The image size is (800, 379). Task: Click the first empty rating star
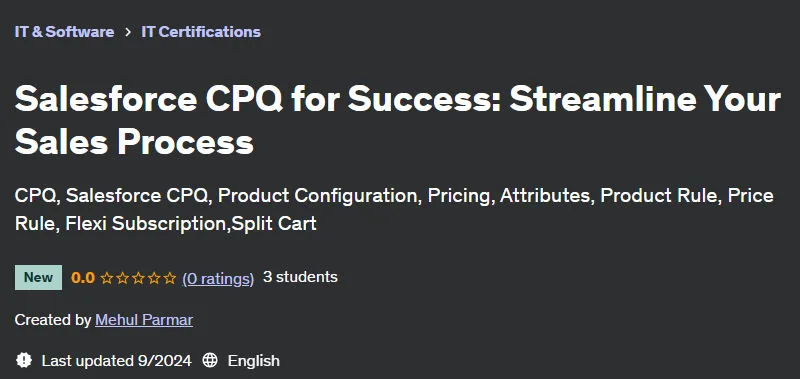pyautogui.click(x=107, y=278)
